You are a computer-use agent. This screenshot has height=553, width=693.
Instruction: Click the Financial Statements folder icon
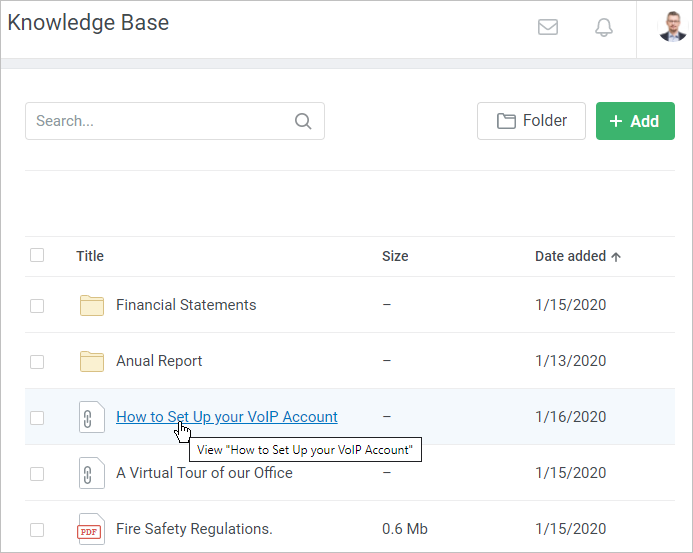click(x=92, y=305)
